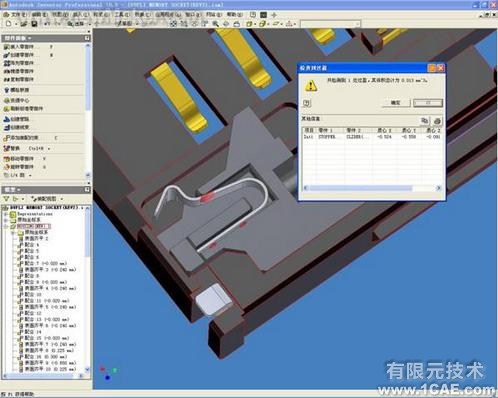
Task: Click the Save toolbar icon
Action: (34, 24)
